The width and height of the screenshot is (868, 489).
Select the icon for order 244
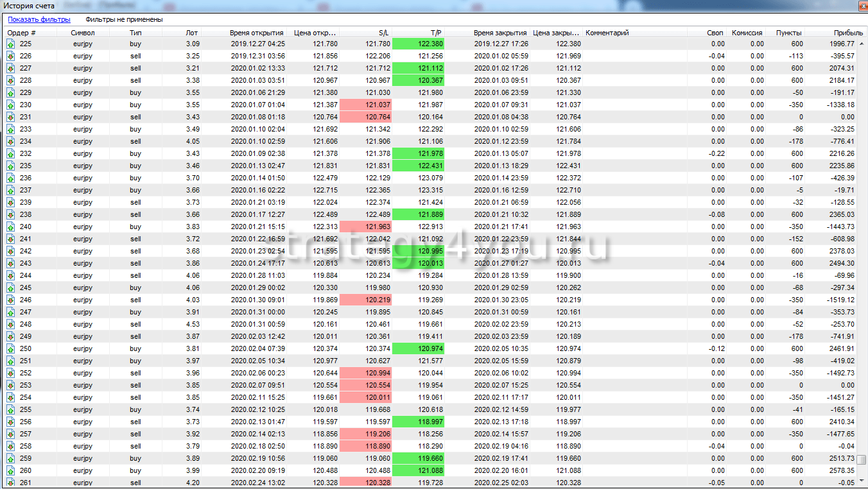tap(11, 275)
